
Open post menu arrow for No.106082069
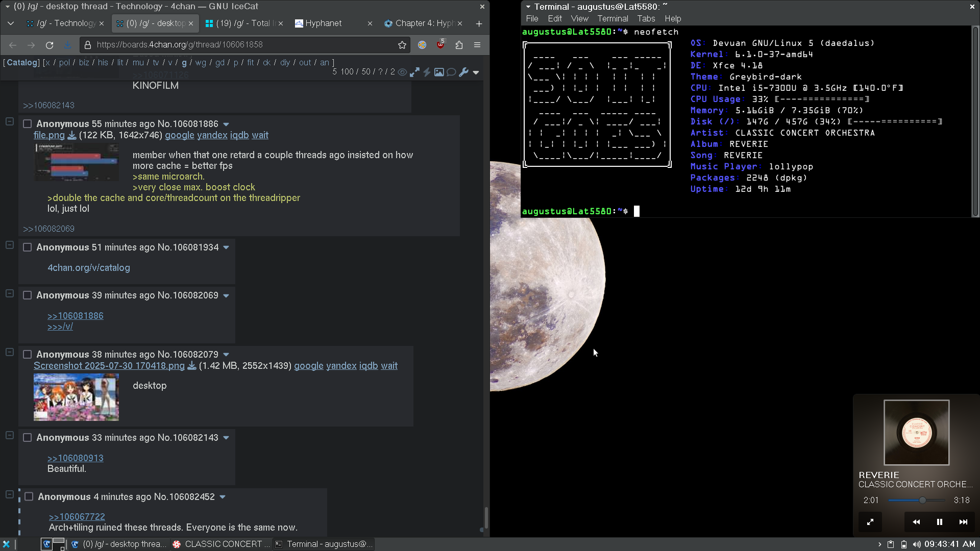[226, 296]
